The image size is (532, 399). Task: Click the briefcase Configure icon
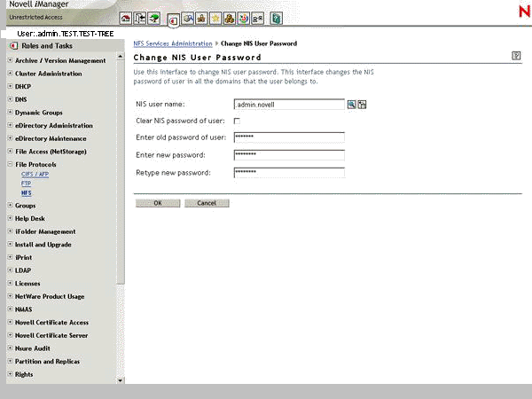point(201,19)
